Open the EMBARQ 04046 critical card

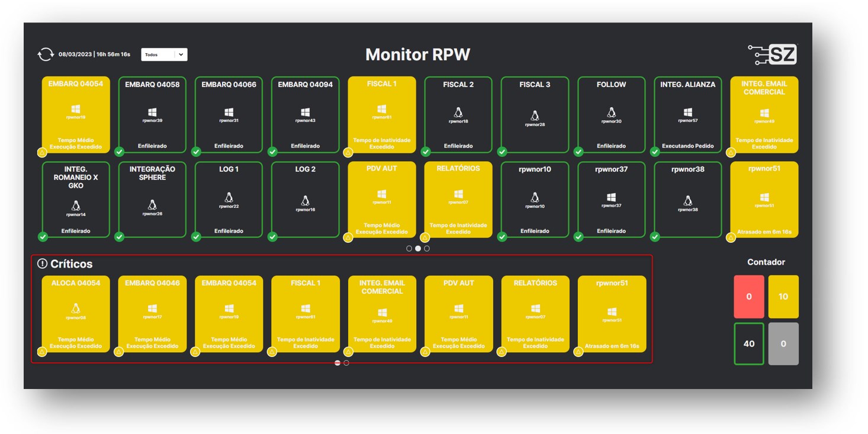tap(152, 314)
